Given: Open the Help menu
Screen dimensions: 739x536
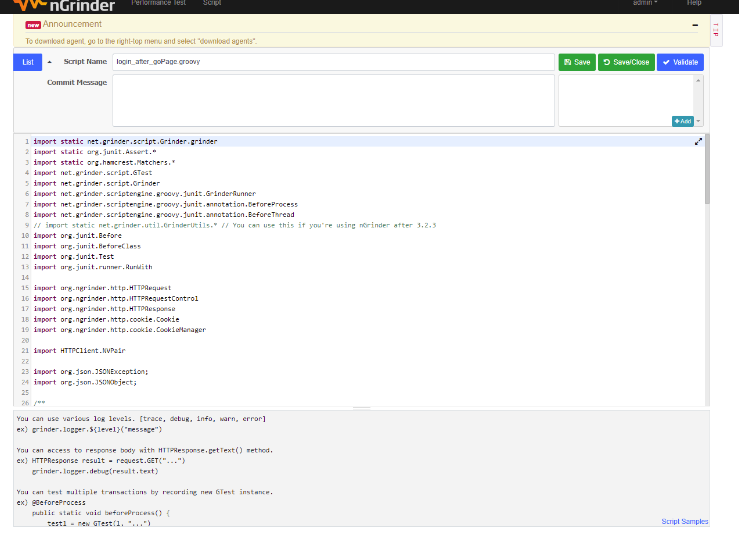Looking at the screenshot, I should pos(694,3).
